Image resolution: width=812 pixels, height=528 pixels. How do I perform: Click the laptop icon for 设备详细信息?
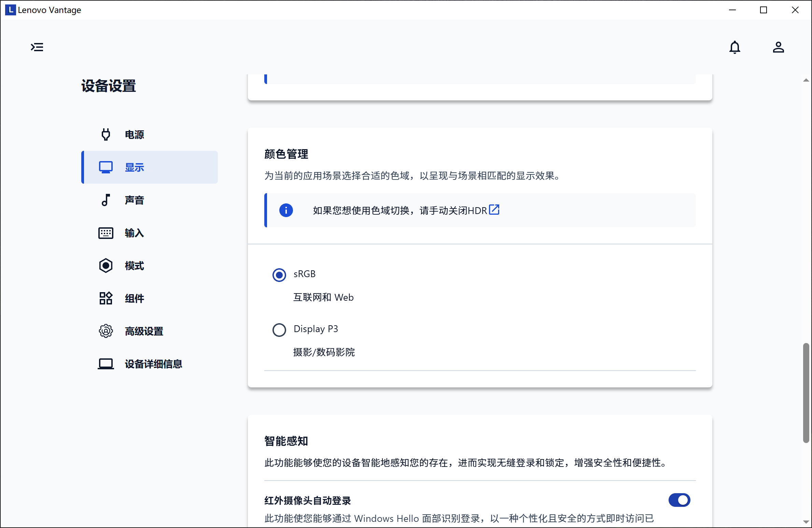106,364
